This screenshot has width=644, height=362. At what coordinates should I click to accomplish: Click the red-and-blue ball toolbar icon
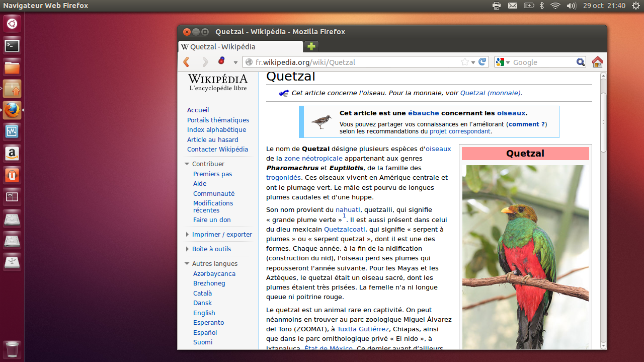click(x=221, y=61)
